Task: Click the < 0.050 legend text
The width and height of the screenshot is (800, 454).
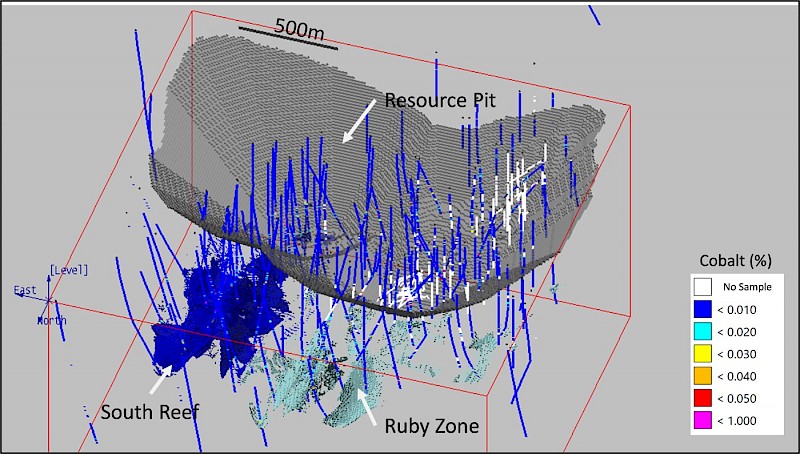Action: tap(737, 399)
